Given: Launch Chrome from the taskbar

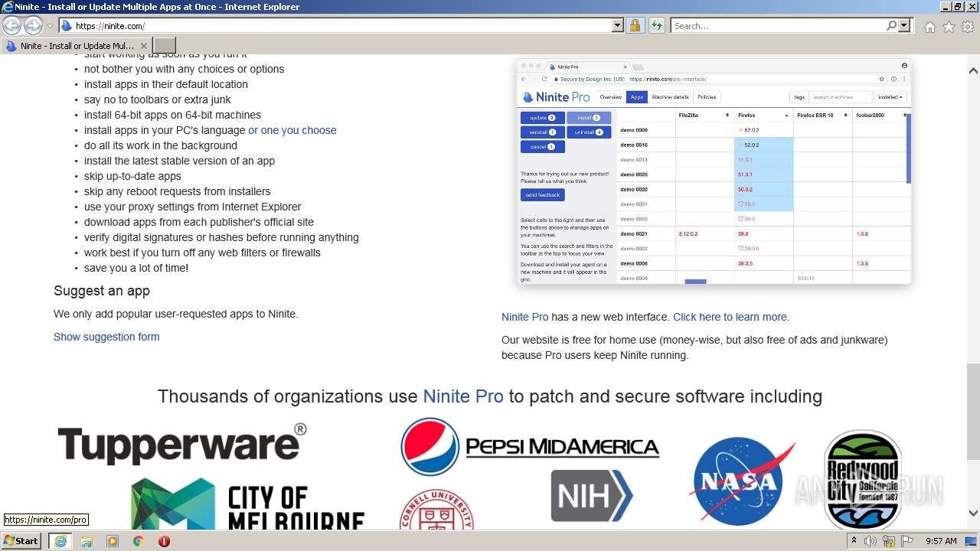Looking at the screenshot, I should click(139, 541).
